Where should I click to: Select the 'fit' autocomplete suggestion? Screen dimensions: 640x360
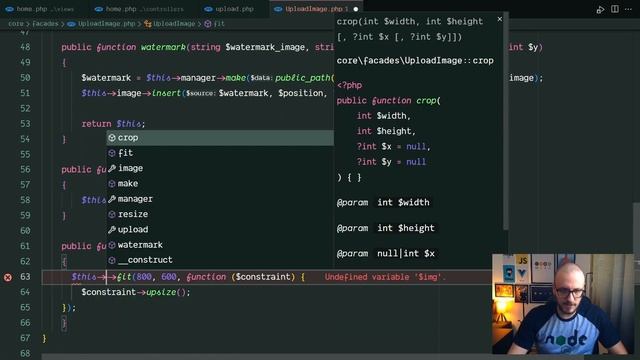[x=220, y=153]
